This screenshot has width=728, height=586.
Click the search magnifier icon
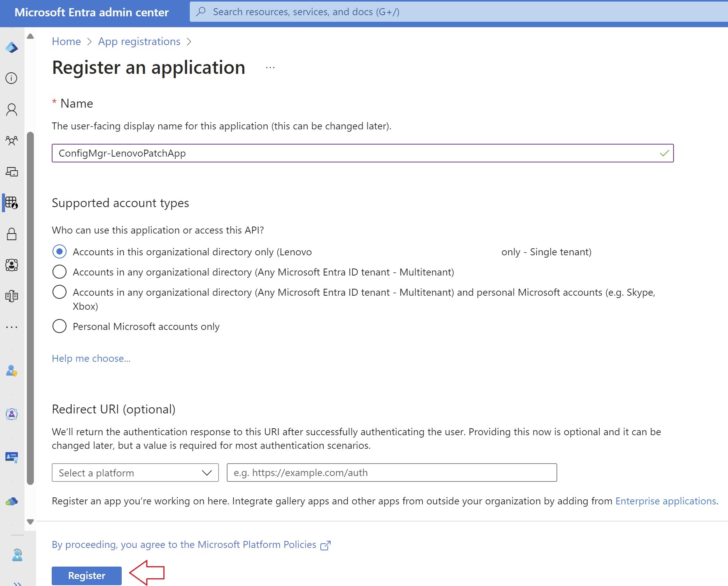[x=201, y=12]
